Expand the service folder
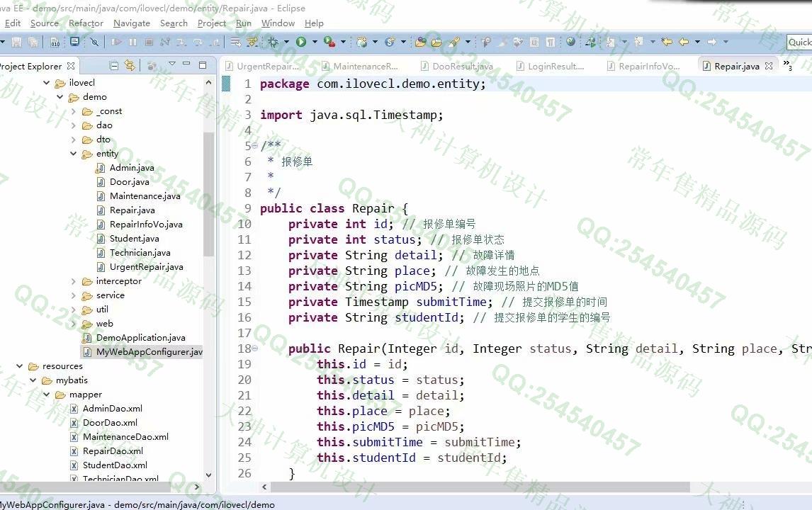This screenshot has height=510, width=812. (74, 295)
